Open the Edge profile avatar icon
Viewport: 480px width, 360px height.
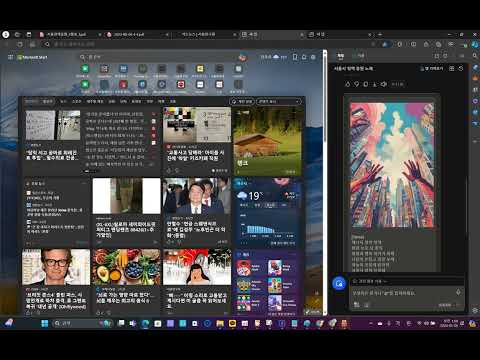click(x=6, y=34)
